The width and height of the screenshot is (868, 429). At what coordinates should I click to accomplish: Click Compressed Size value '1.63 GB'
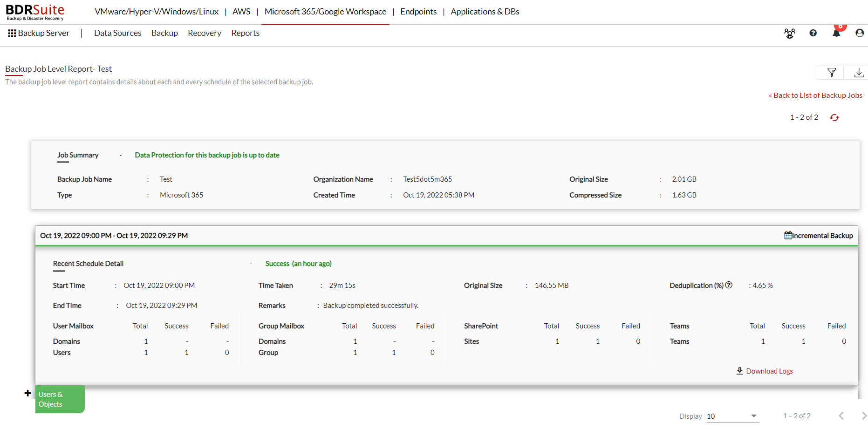pyautogui.click(x=684, y=195)
